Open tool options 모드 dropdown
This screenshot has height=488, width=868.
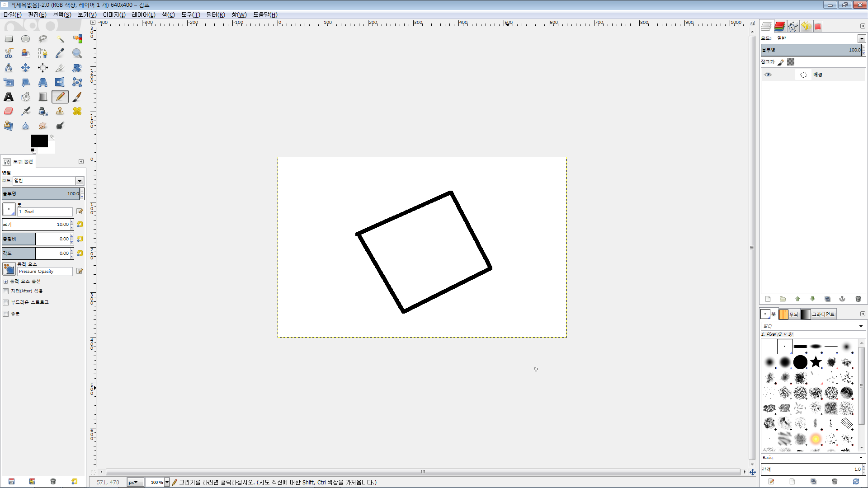pyautogui.click(x=48, y=181)
